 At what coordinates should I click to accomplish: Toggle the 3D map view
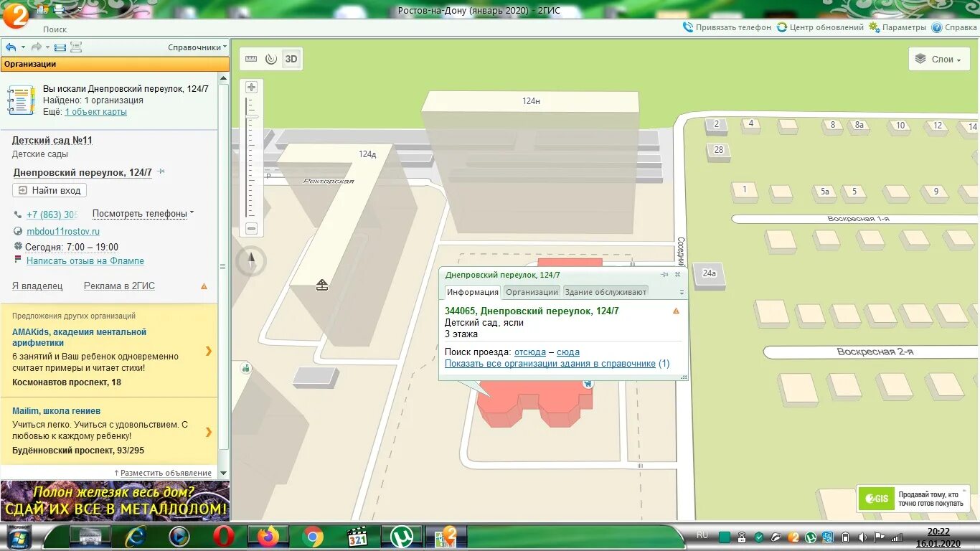pos(291,59)
